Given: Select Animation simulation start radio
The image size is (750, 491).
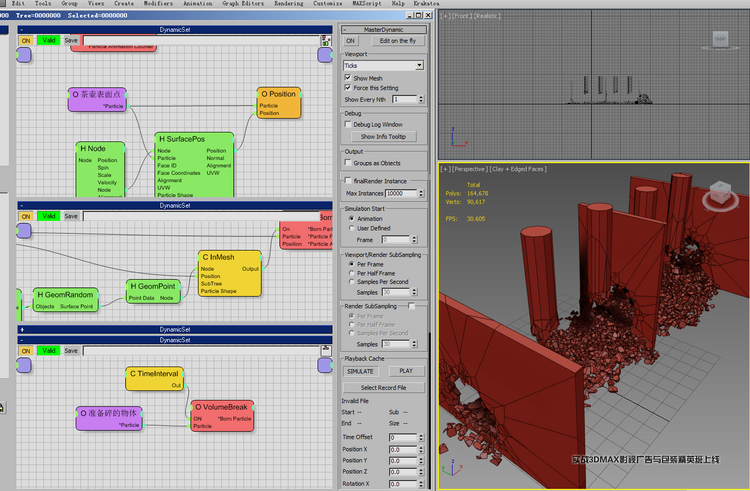Looking at the screenshot, I should (352, 218).
